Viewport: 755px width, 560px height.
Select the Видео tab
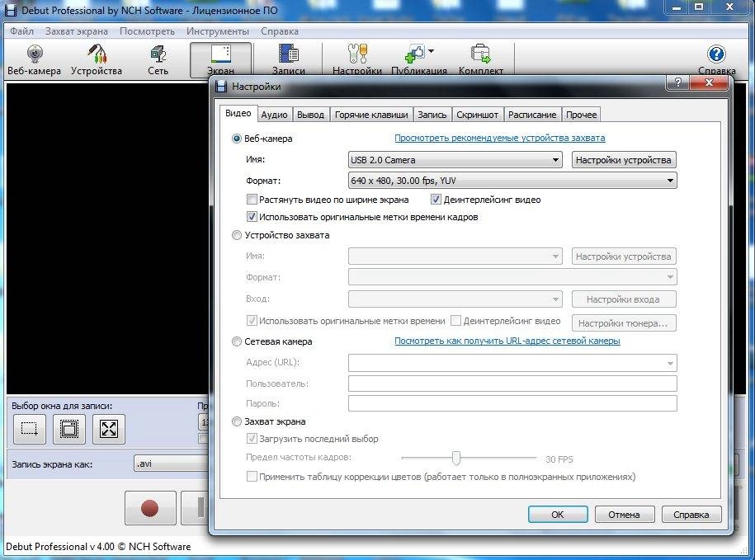pos(238,113)
